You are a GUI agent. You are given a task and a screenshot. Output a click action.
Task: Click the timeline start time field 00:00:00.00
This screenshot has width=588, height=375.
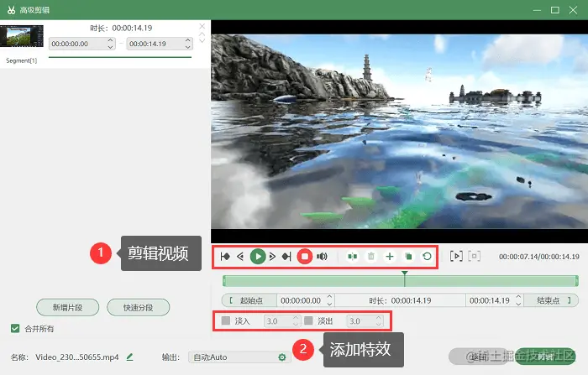302,300
